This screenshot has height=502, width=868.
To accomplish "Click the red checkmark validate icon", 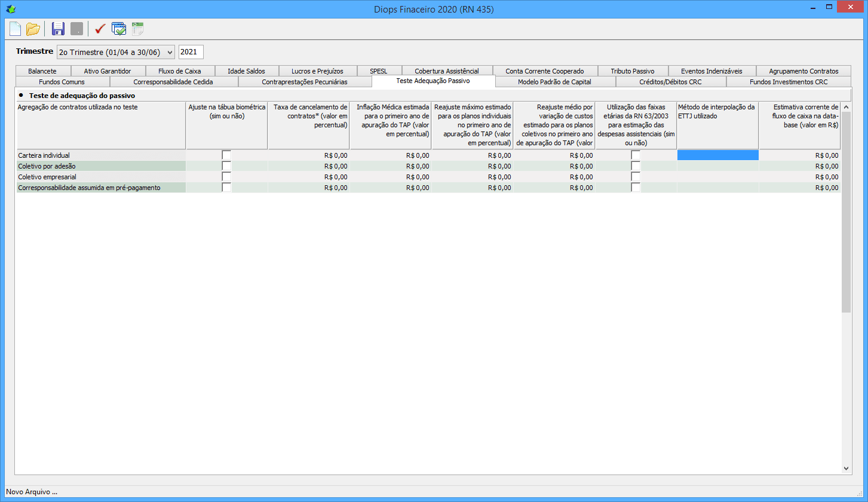I will click(100, 29).
